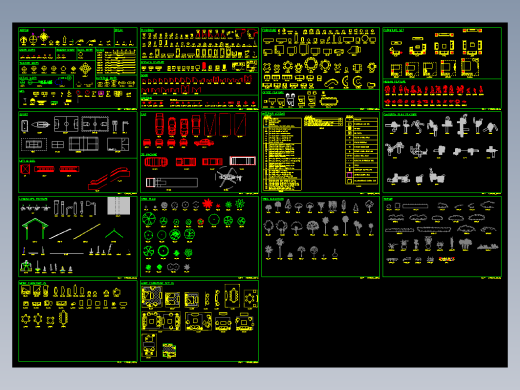Click the magenta square in legend table
520x390 pixels.
pos(349,175)
